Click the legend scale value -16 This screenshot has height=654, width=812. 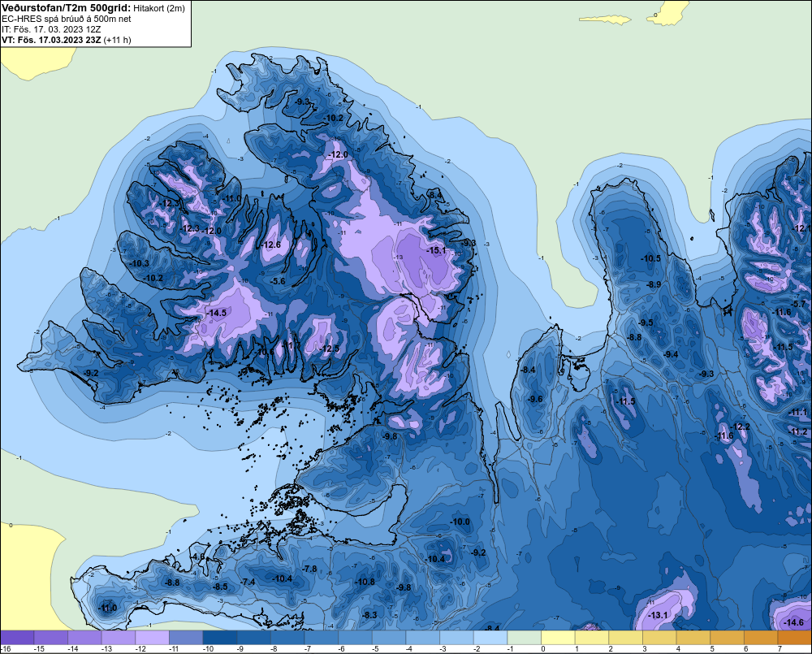(6, 649)
